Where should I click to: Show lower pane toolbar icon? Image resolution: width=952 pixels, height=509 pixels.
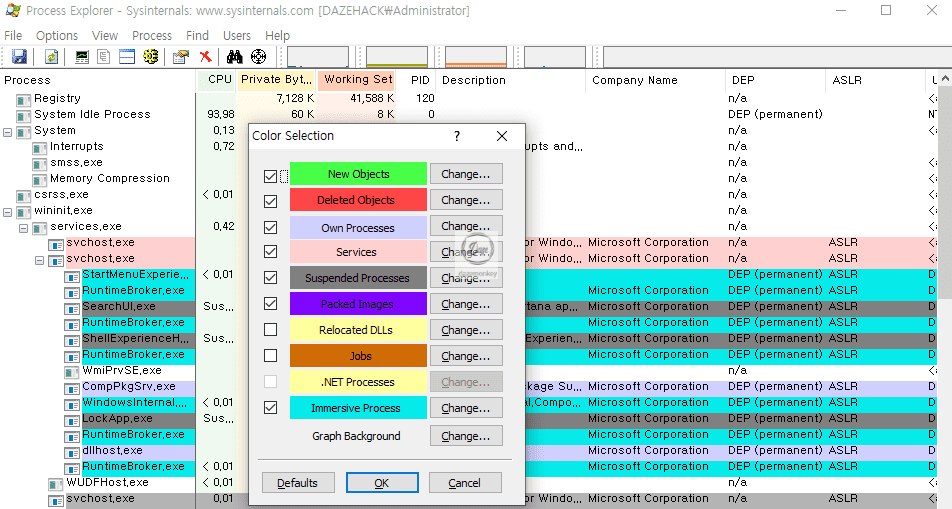coord(127,56)
